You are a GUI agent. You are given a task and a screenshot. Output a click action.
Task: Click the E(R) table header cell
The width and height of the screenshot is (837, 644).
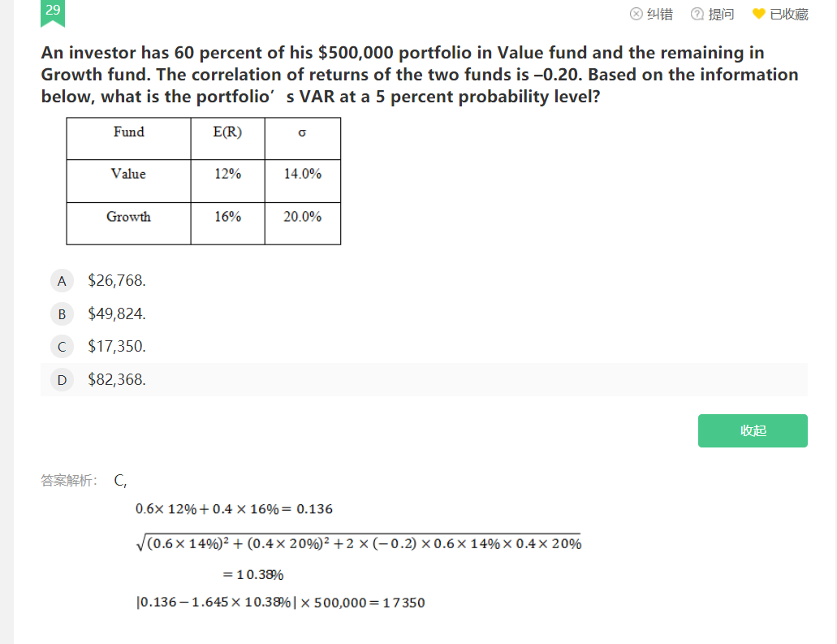pos(227,132)
